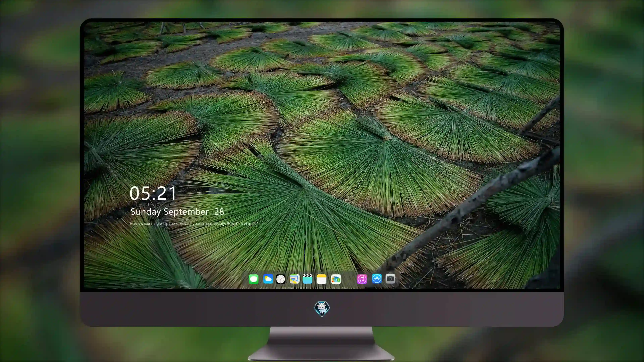This screenshot has width=644, height=362.
Task: Open the Maps app in dock
Action: click(294, 279)
